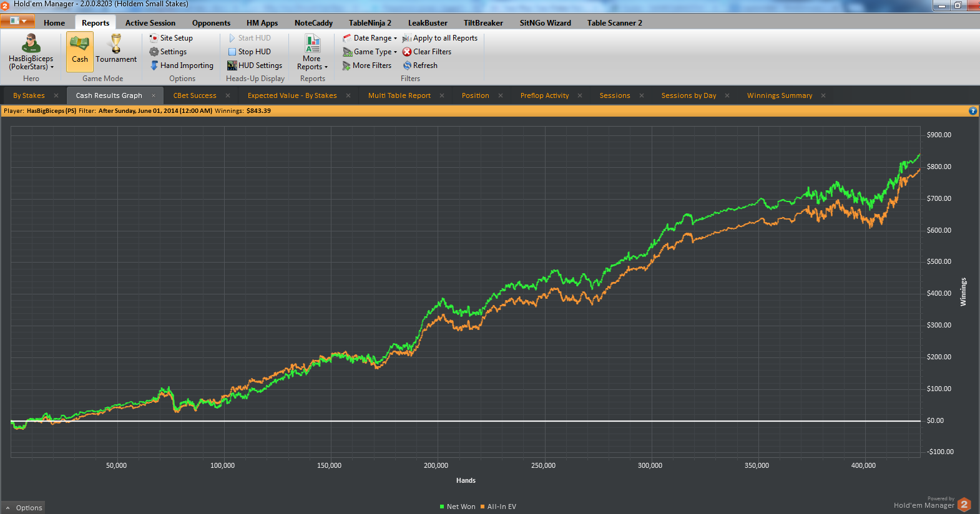The height and width of the screenshot is (514, 980).
Task: Open the SitNGo Wizard tab
Action: (x=546, y=23)
